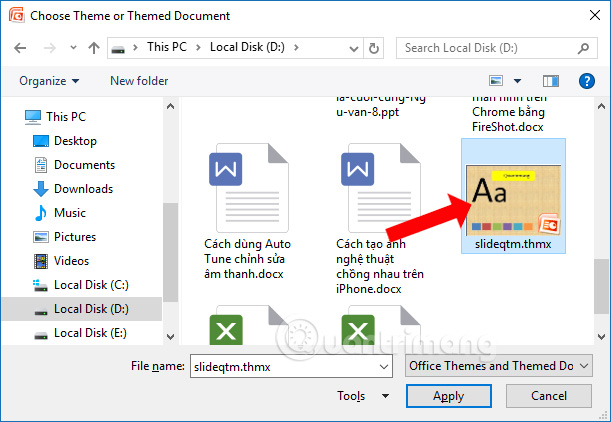Select Videos in navigation pane
This screenshot has height=422, width=611.
pyautogui.click(x=71, y=261)
